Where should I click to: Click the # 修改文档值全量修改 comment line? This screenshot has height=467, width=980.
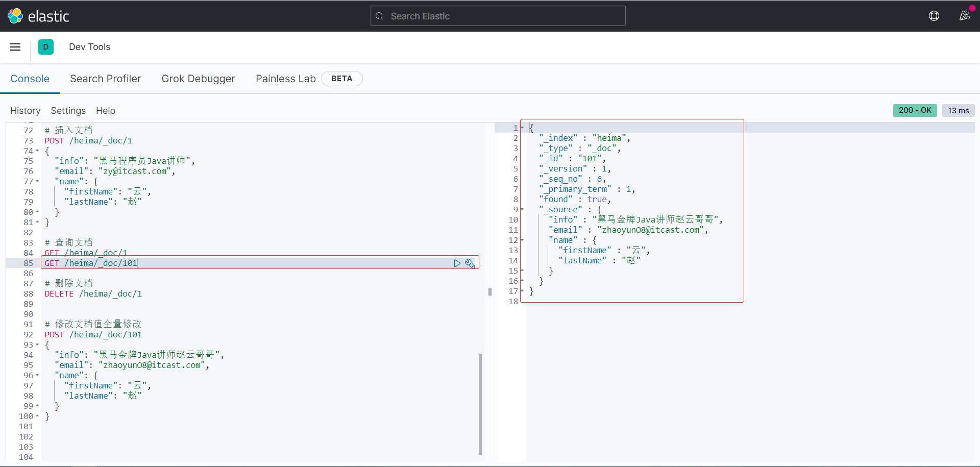click(x=93, y=324)
